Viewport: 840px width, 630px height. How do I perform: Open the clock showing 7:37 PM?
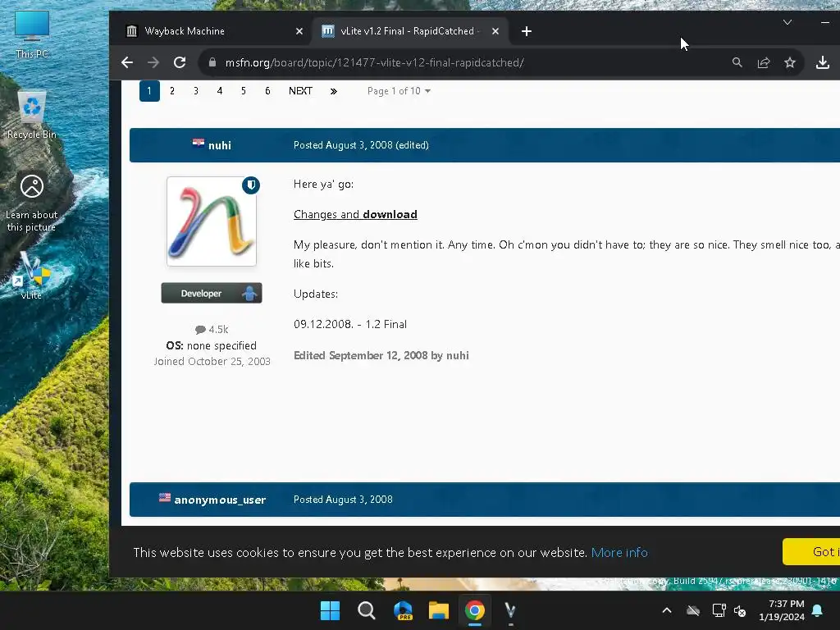(x=782, y=610)
